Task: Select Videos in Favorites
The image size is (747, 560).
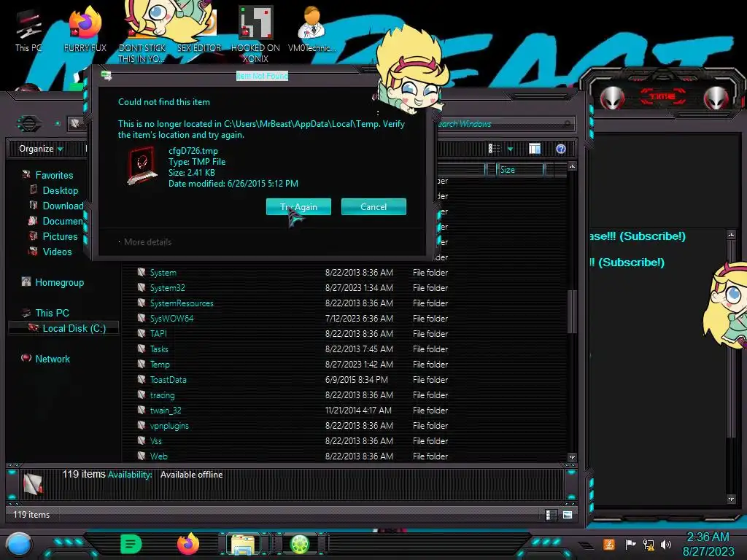Action: 57,252
